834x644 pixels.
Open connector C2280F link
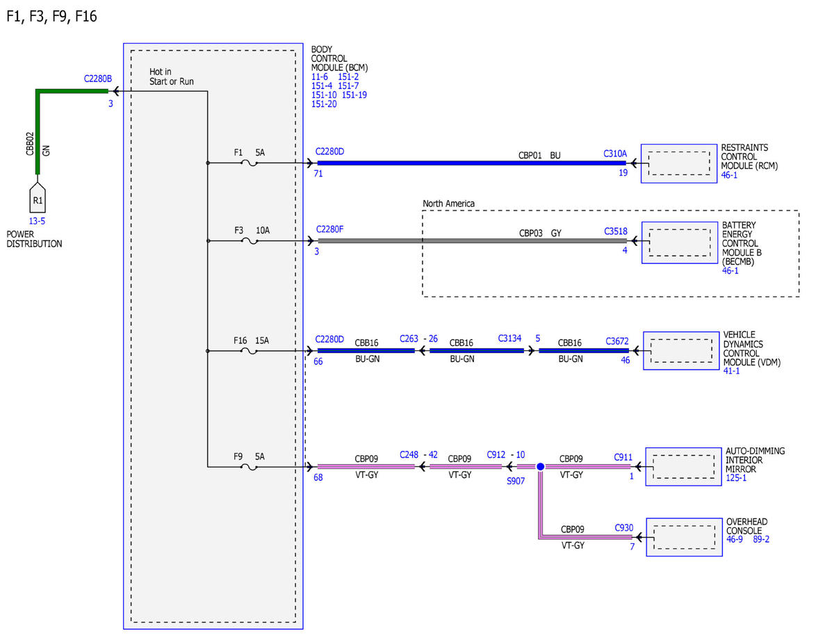coord(329,229)
